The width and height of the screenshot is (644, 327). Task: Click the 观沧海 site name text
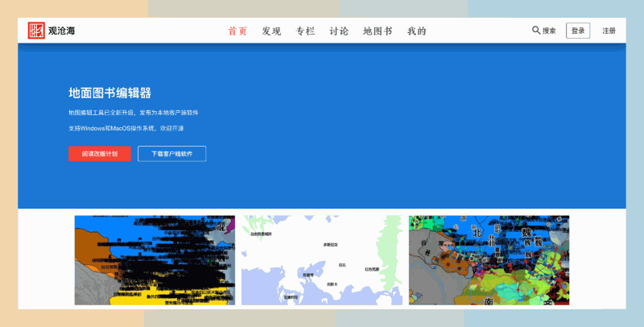tap(62, 31)
